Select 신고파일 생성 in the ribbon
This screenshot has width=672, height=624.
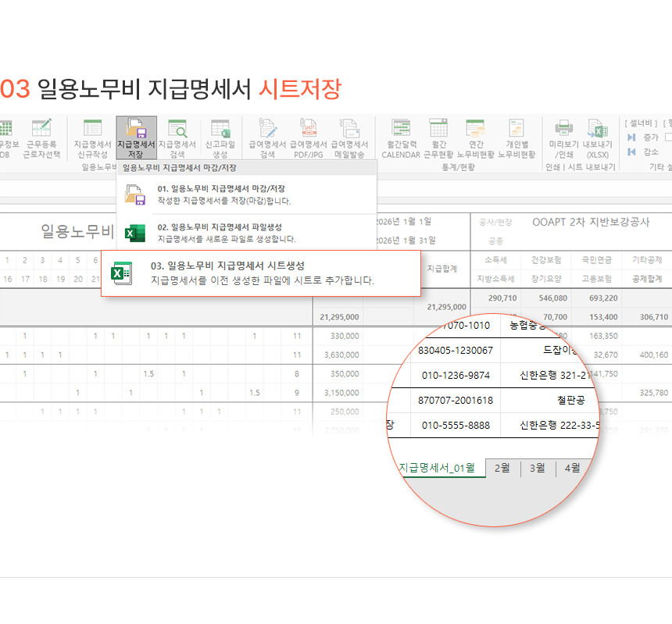220,137
